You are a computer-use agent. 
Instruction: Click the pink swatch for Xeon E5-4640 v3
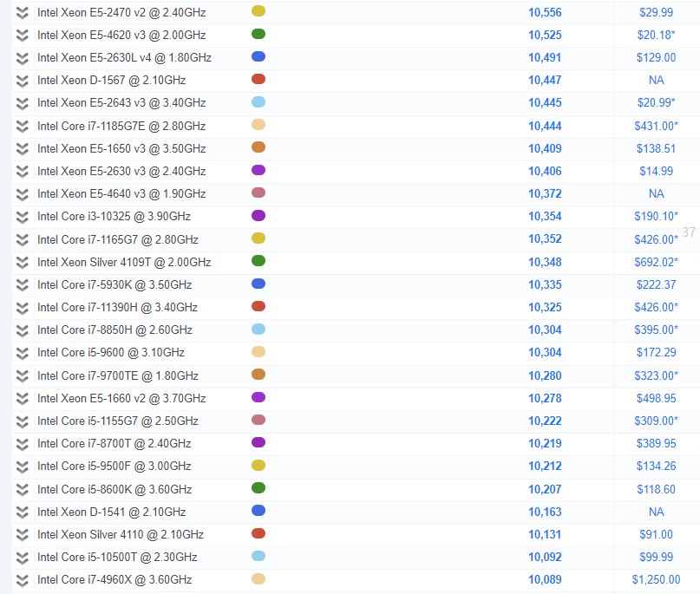(258, 193)
